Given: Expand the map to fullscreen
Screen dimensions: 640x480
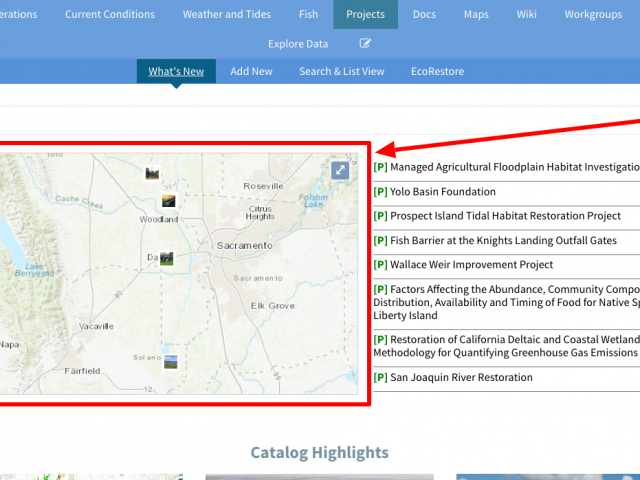Looking at the screenshot, I should point(341,170).
